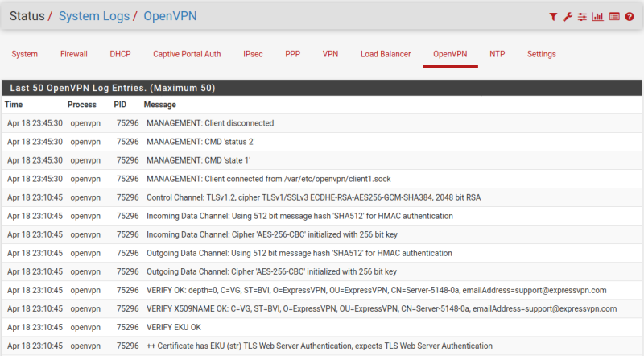
Task: Select the "MANAGEMENT: CMD 'status 2'" message
Action: tap(200, 142)
